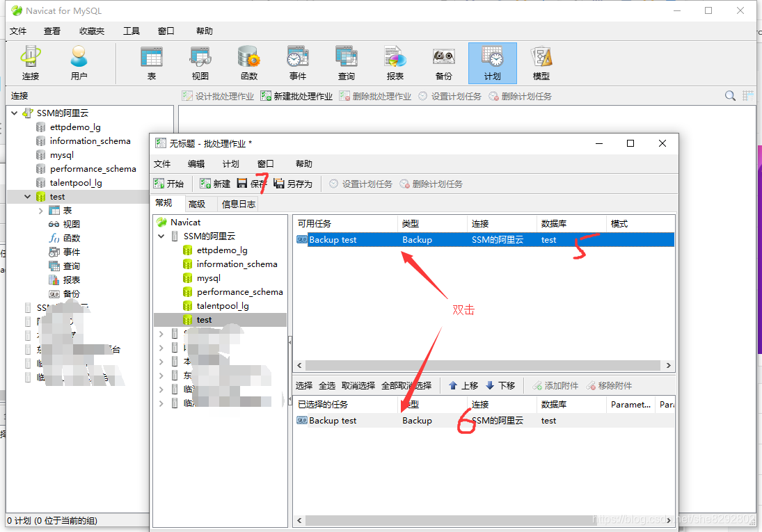The width and height of the screenshot is (762, 532).
Task: Open the 用户 (User) toolbar icon
Action: click(x=79, y=63)
